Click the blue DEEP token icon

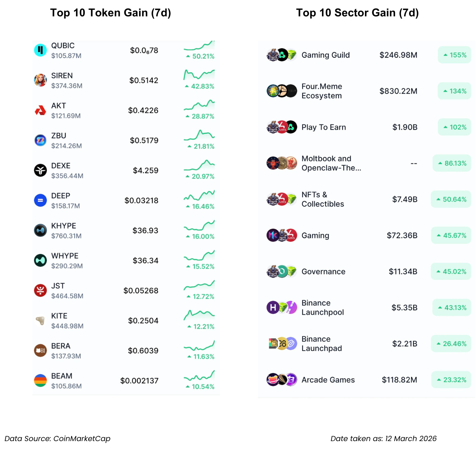click(40, 201)
